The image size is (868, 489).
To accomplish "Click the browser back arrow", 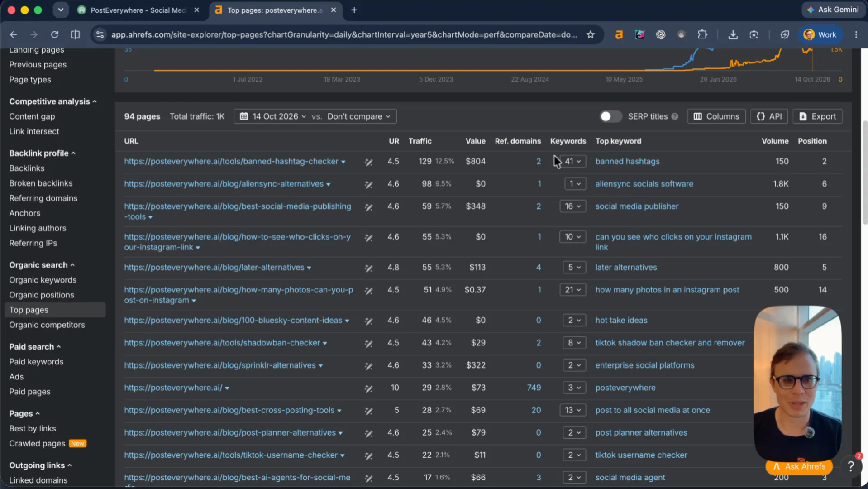I will coord(13,34).
